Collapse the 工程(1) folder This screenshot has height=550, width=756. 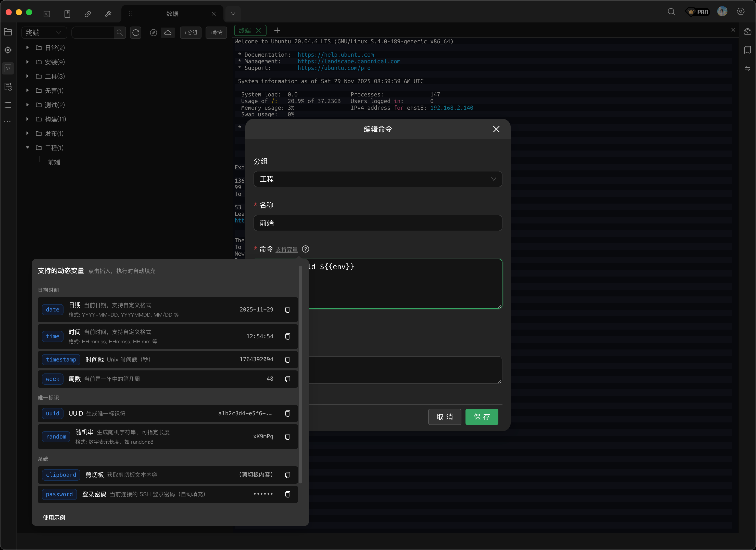(x=28, y=147)
